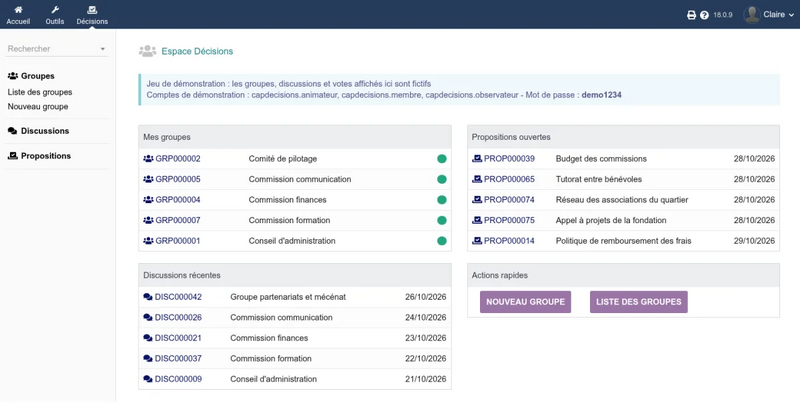This screenshot has height=403, width=800.
Task: Click group icon beside GRP000007
Action: [x=148, y=220]
